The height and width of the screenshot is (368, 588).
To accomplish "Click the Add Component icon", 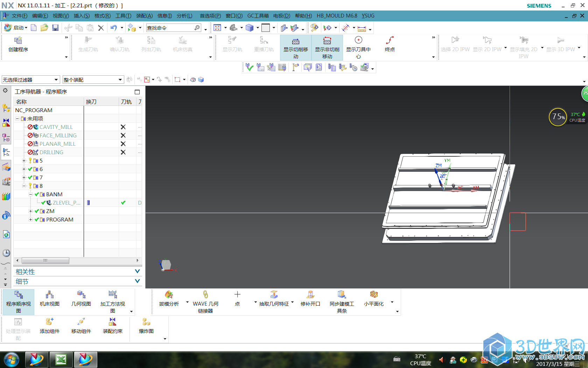I will coord(50,321).
